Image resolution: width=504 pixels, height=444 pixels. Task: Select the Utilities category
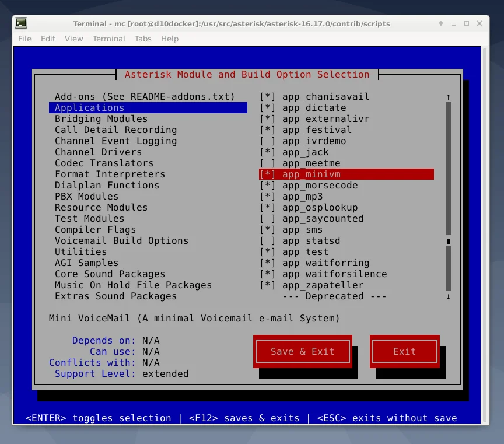80,252
